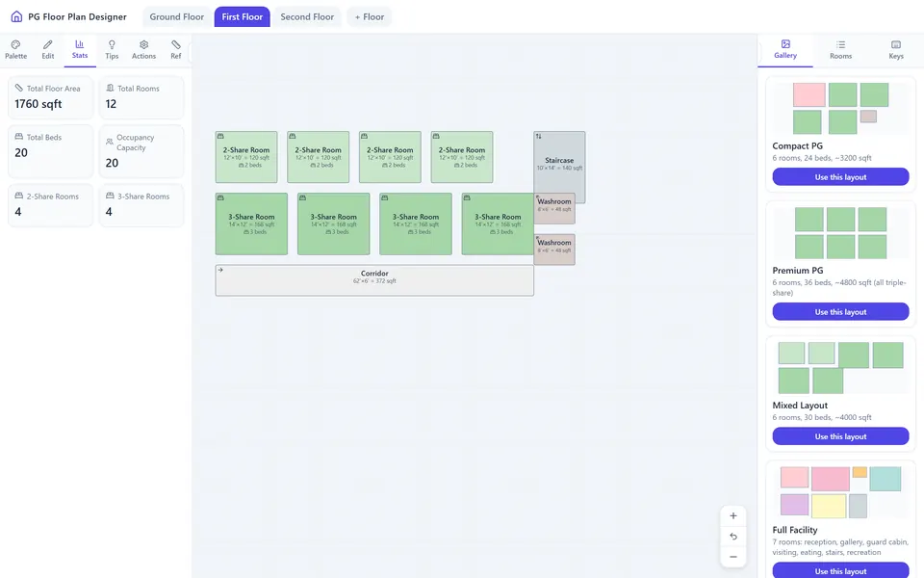Select the second 3-Share Room block
The image size is (924, 578).
point(334,223)
